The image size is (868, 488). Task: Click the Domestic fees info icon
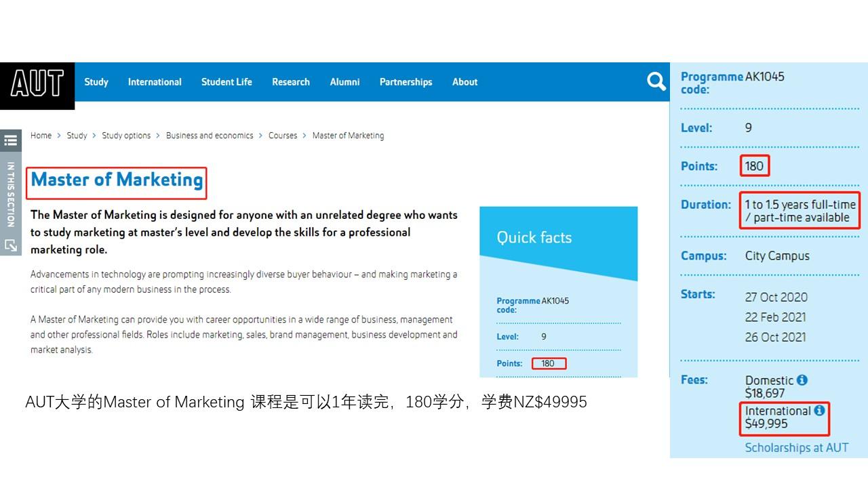(802, 380)
